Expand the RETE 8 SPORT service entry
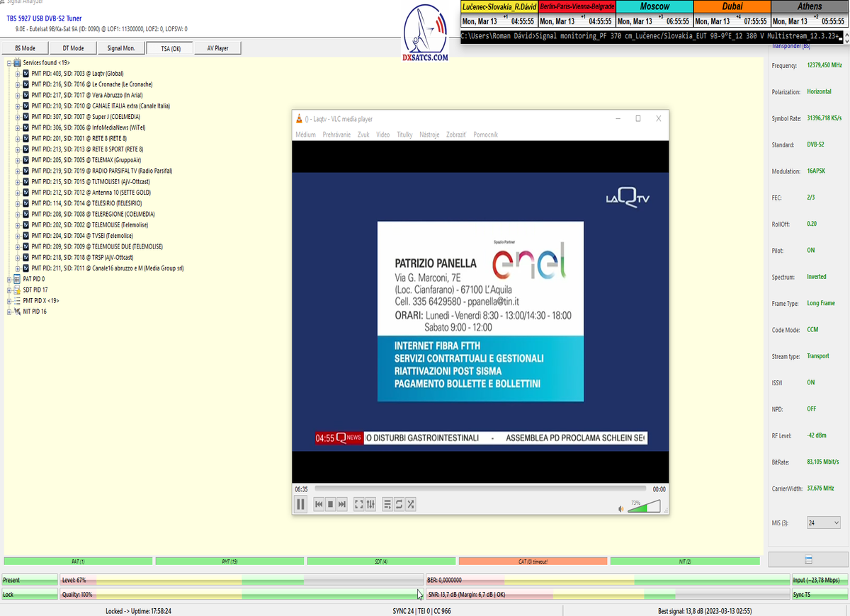The width and height of the screenshot is (850, 616). [x=18, y=149]
